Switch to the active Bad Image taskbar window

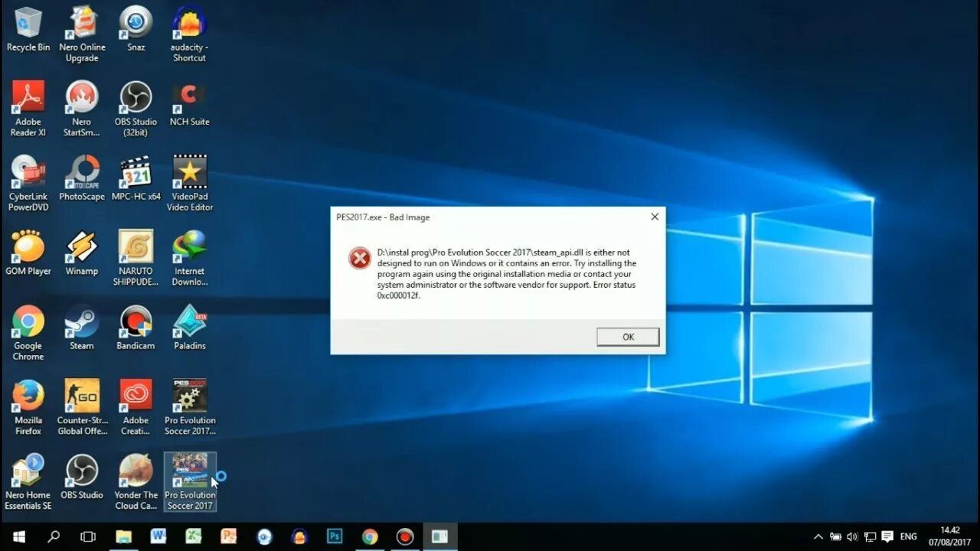440,536
